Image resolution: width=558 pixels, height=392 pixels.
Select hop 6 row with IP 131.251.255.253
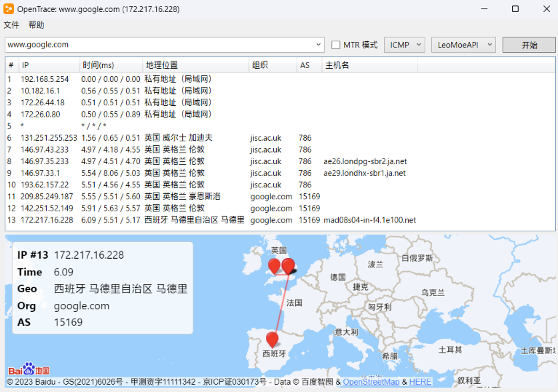pos(49,138)
